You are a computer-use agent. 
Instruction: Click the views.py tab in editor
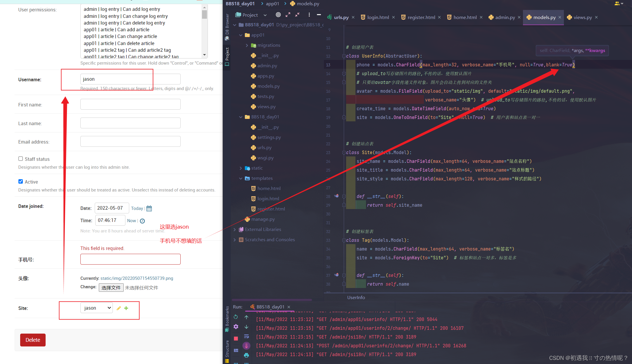pos(582,17)
